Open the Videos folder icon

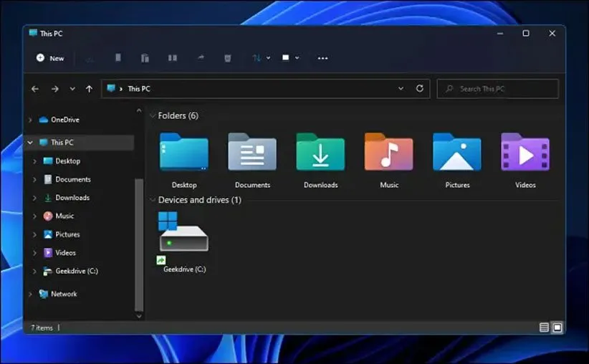tap(525, 152)
